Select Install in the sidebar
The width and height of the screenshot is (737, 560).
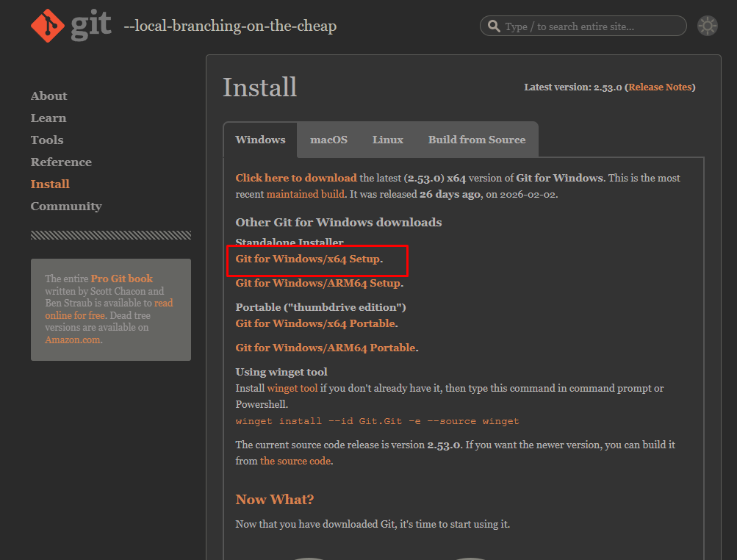pyautogui.click(x=50, y=184)
